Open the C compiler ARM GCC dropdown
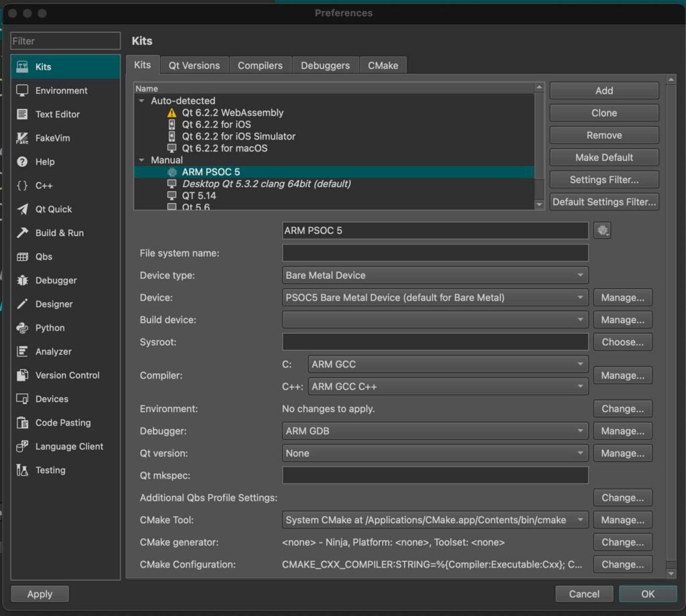Screen dimensions: 686x616 click(x=448, y=364)
